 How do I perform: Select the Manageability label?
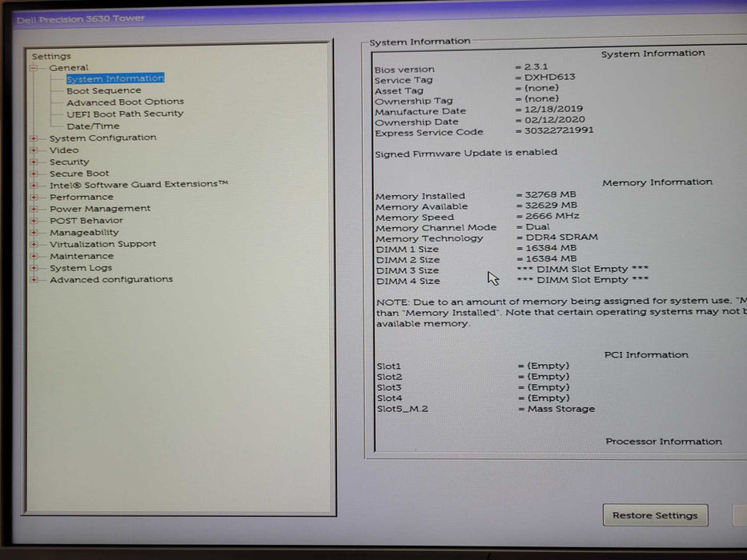[x=84, y=232]
